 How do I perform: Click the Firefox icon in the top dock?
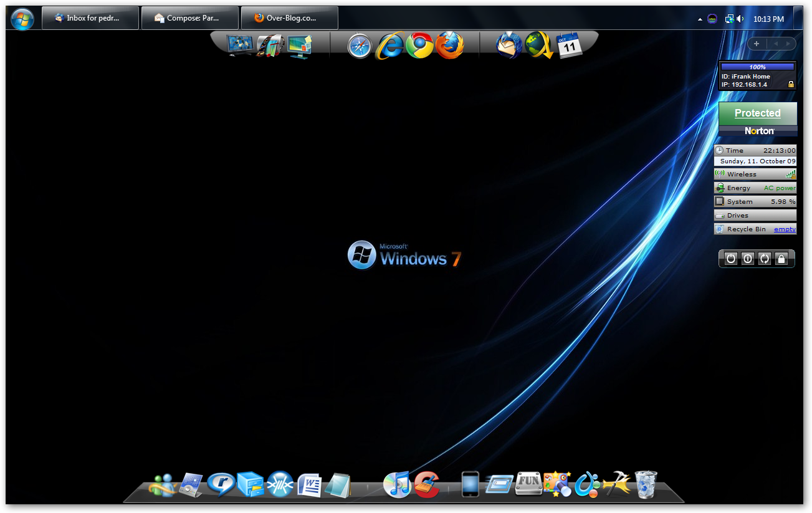coord(449,46)
